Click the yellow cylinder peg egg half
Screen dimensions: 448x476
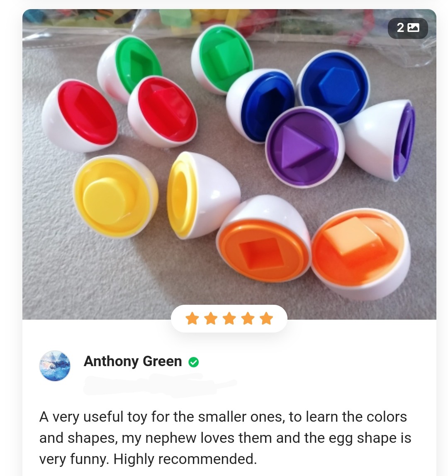115,196
